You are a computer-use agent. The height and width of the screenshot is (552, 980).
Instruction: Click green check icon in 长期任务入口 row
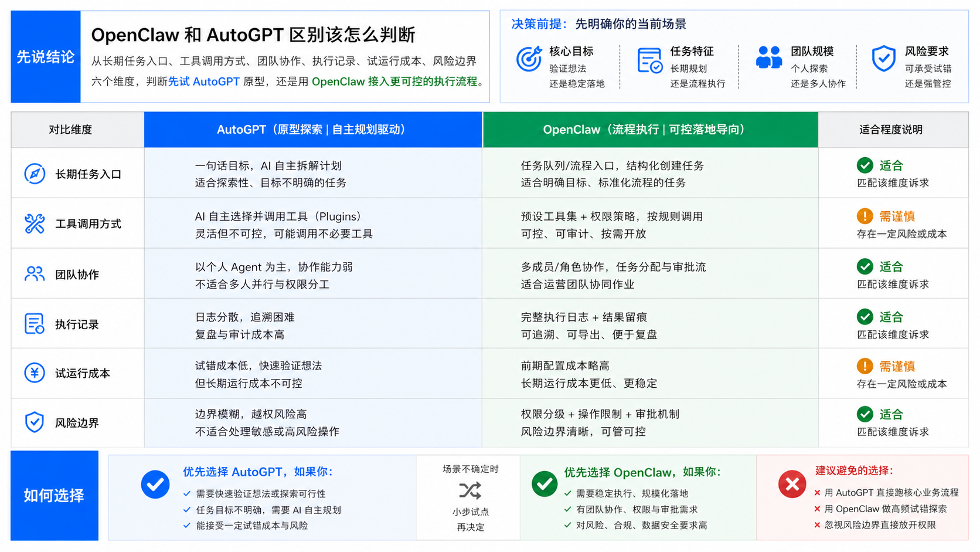[865, 165]
